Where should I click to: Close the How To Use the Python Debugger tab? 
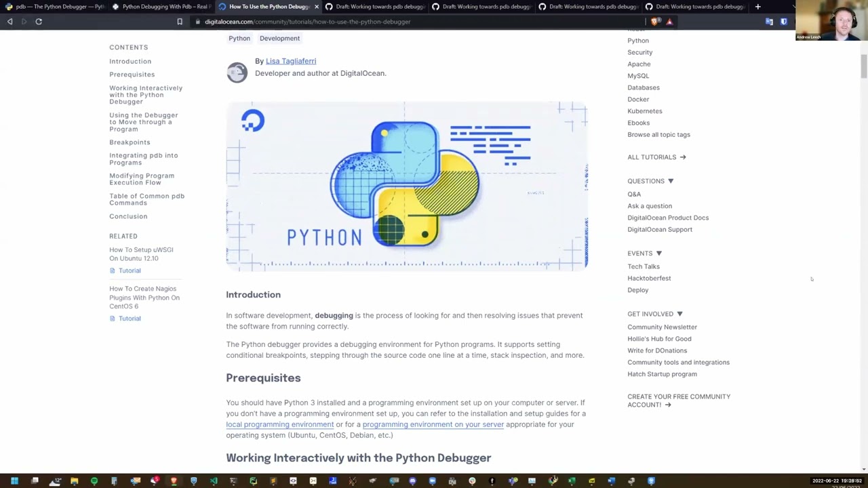[316, 7]
